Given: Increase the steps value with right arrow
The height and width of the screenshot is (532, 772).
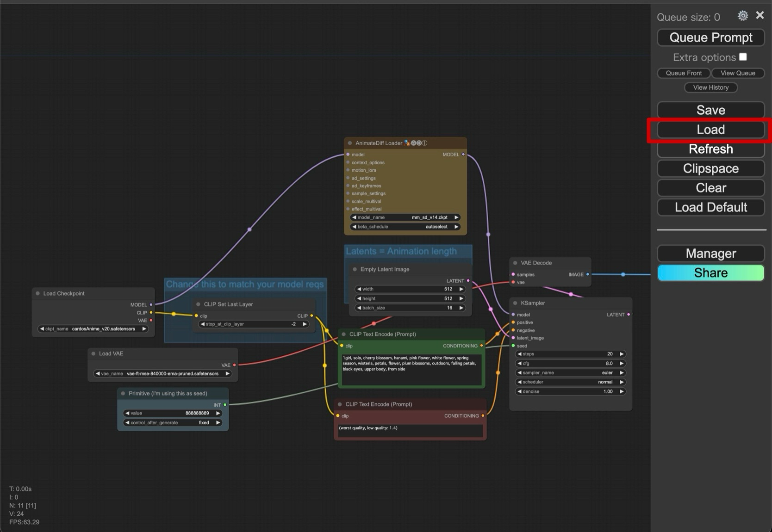Looking at the screenshot, I should [622, 354].
